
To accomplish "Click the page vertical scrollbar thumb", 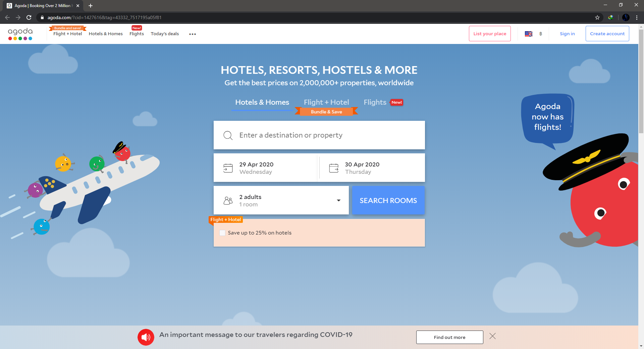I will (641, 82).
